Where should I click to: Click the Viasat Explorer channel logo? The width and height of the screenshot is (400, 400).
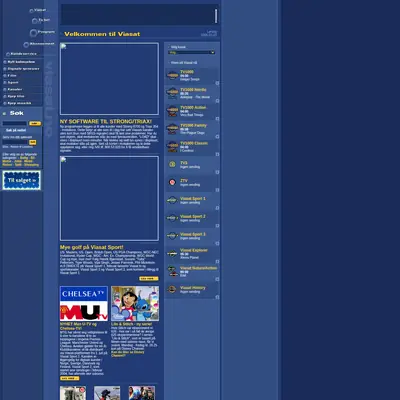click(x=172, y=254)
